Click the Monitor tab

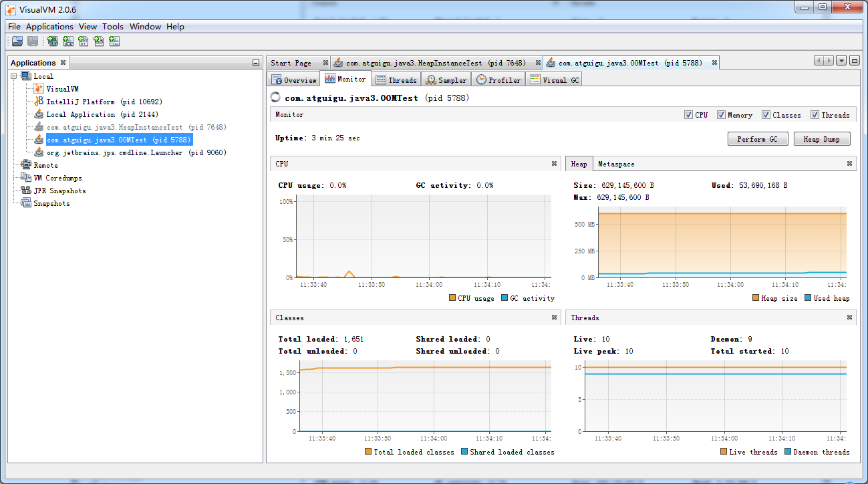coord(345,79)
